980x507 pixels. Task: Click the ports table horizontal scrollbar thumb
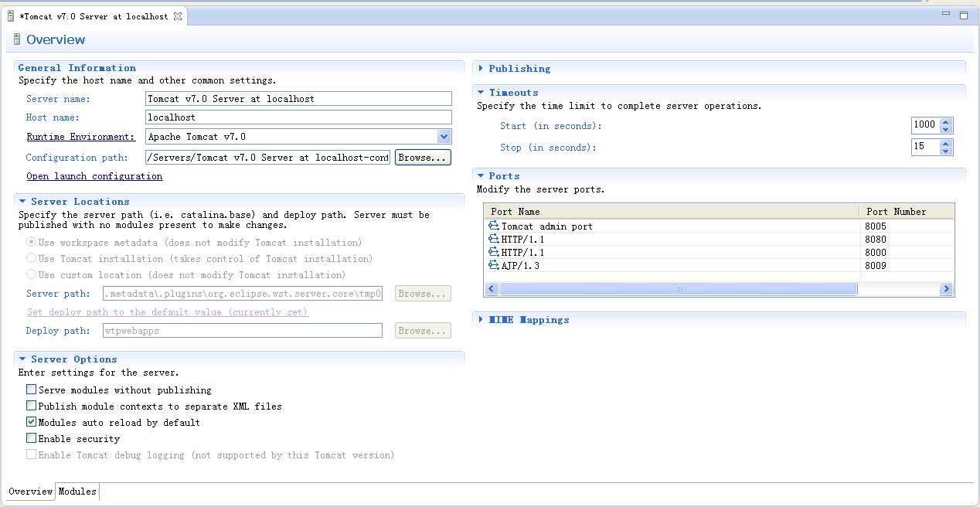[x=678, y=289]
